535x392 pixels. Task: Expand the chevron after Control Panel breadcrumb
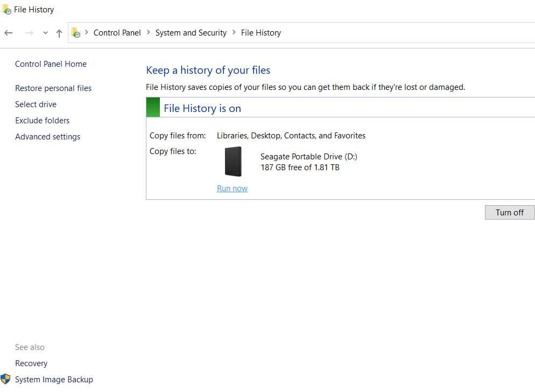[148, 33]
